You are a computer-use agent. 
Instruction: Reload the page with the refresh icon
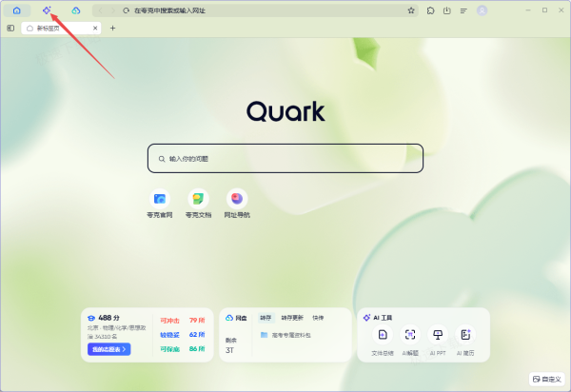point(126,10)
